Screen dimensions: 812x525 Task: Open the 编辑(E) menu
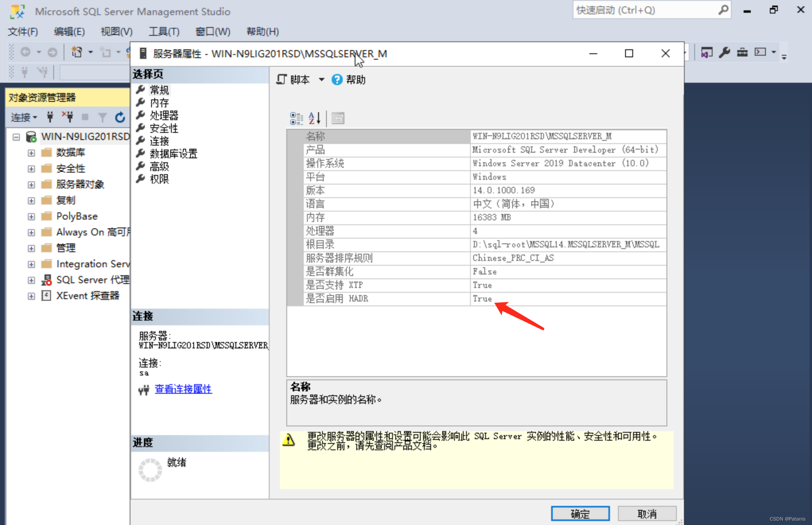(69, 31)
